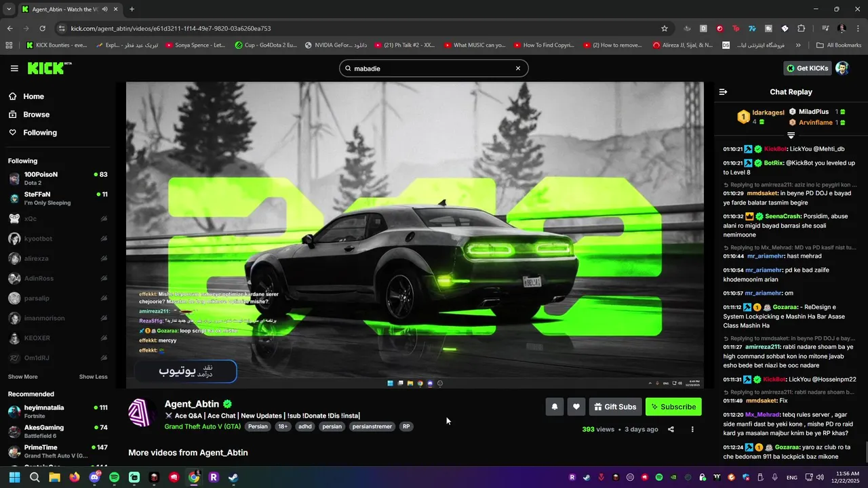Click the Gift Subs button
868x488 pixels.
click(615, 407)
